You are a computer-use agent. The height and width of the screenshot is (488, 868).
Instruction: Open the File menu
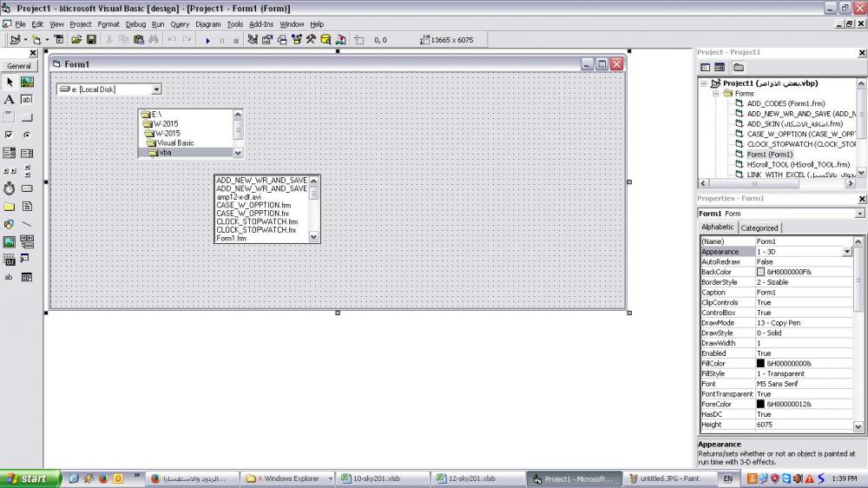pos(20,24)
